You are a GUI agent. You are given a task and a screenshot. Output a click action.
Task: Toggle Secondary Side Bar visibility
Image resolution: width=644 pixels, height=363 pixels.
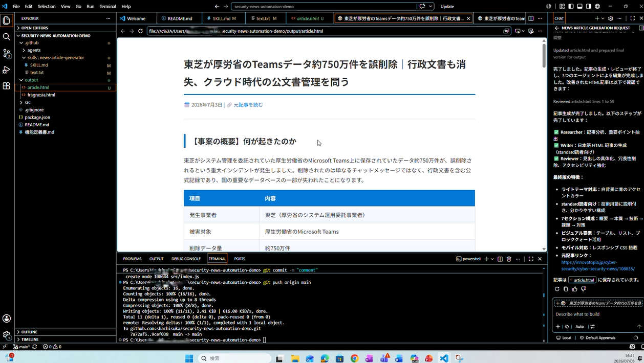click(x=589, y=7)
